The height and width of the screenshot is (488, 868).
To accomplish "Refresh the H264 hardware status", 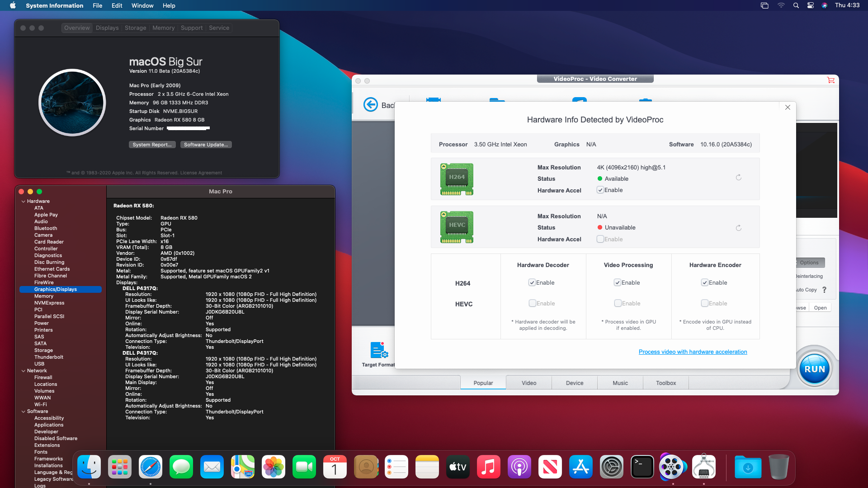I will point(738,178).
